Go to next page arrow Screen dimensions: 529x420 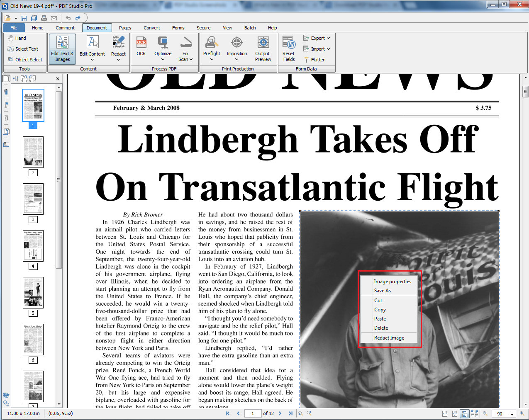(x=280, y=413)
